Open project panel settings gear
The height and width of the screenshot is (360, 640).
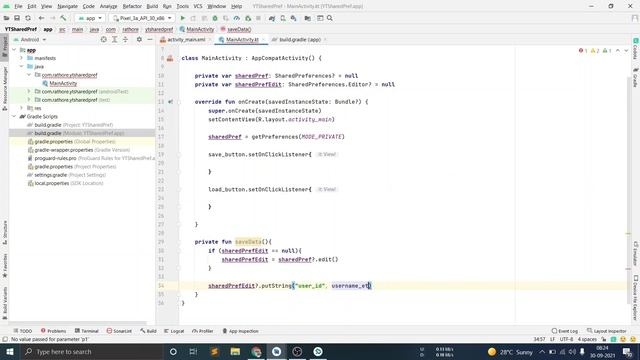[x=139, y=40]
